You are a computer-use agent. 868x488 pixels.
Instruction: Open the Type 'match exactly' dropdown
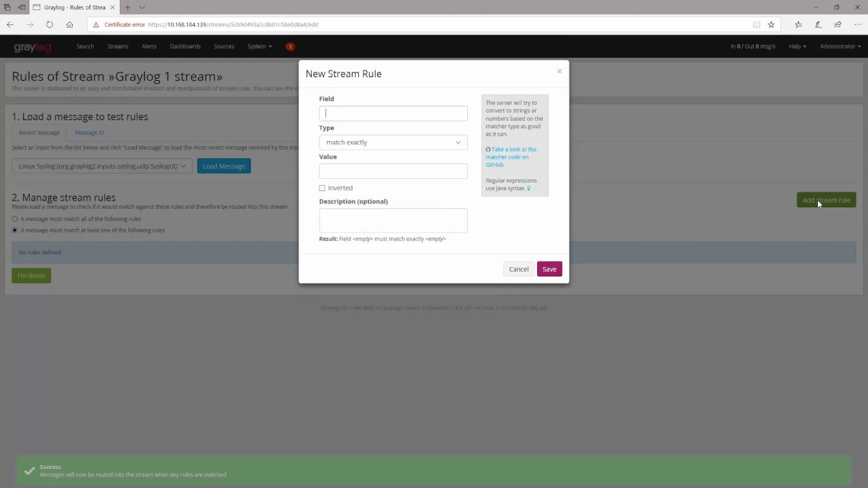[393, 142]
